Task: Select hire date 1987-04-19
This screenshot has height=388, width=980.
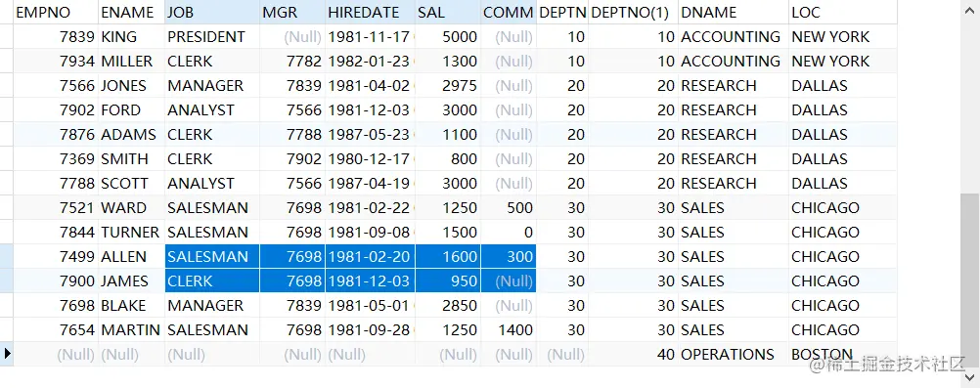Action: (370, 183)
